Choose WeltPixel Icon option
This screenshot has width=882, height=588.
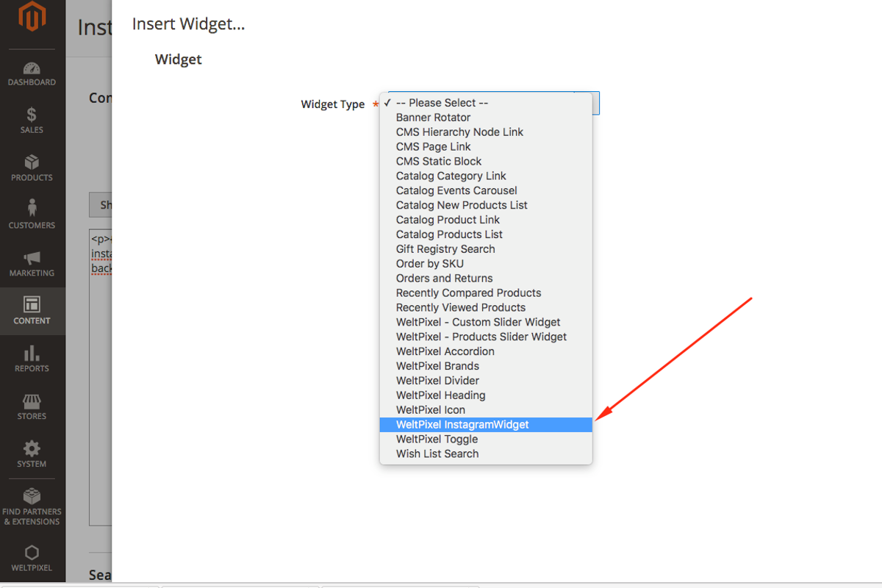tap(486, 410)
